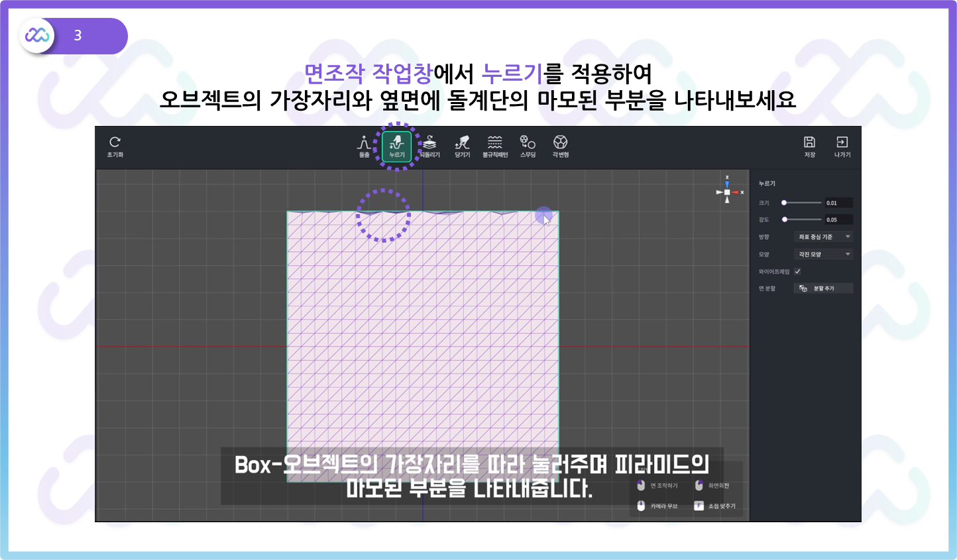Click the 화면회전 mouse hint icon
The image size is (957, 560).
coord(699,486)
